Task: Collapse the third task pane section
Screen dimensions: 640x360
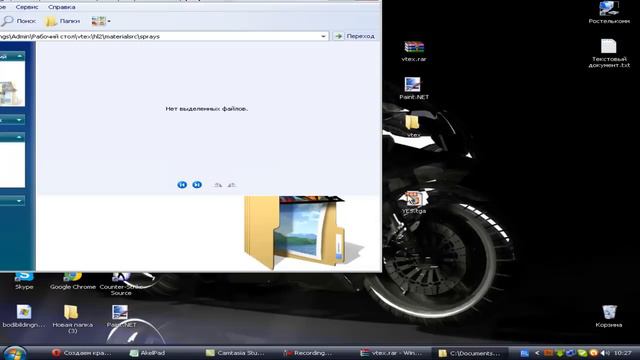Action: [x=19, y=137]
